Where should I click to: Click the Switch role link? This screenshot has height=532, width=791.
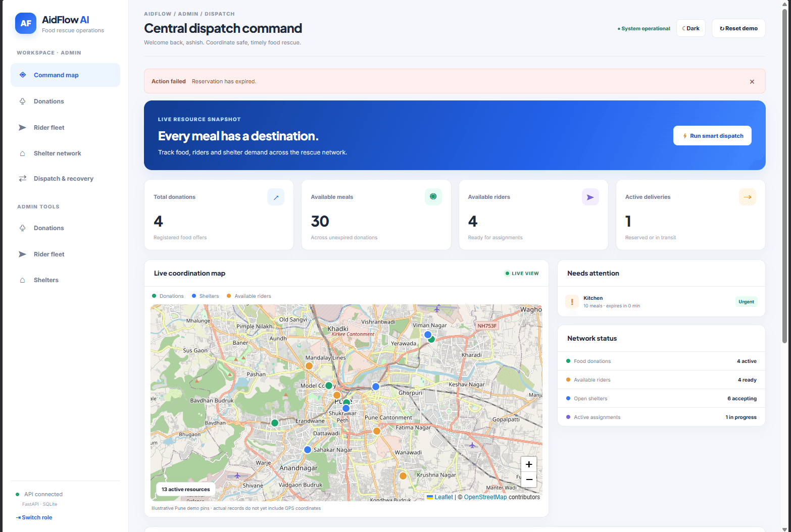coord(34,517)
